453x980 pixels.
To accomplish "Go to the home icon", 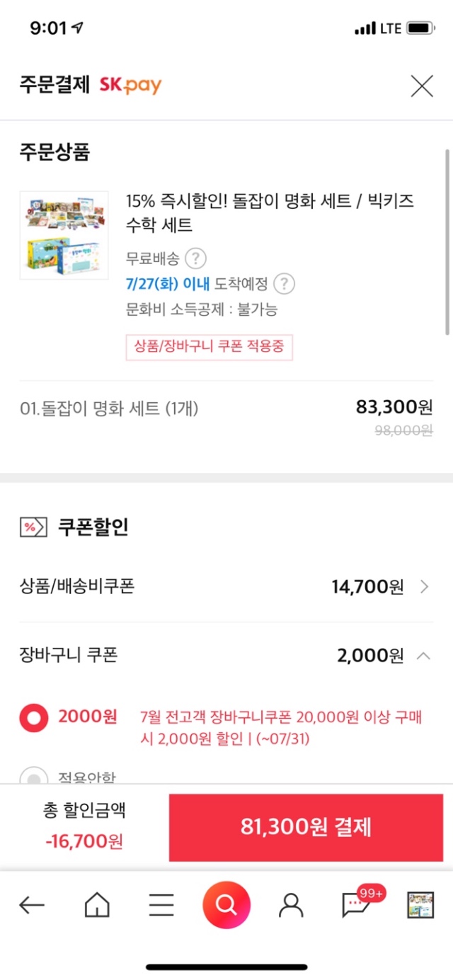I will coord(97,904).
